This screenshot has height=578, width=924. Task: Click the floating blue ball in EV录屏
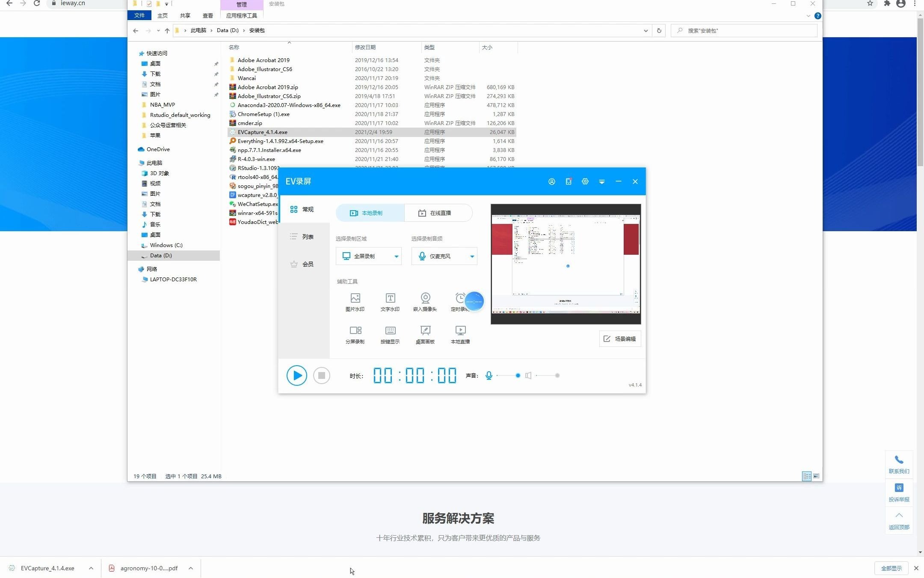tap(474, 301)
